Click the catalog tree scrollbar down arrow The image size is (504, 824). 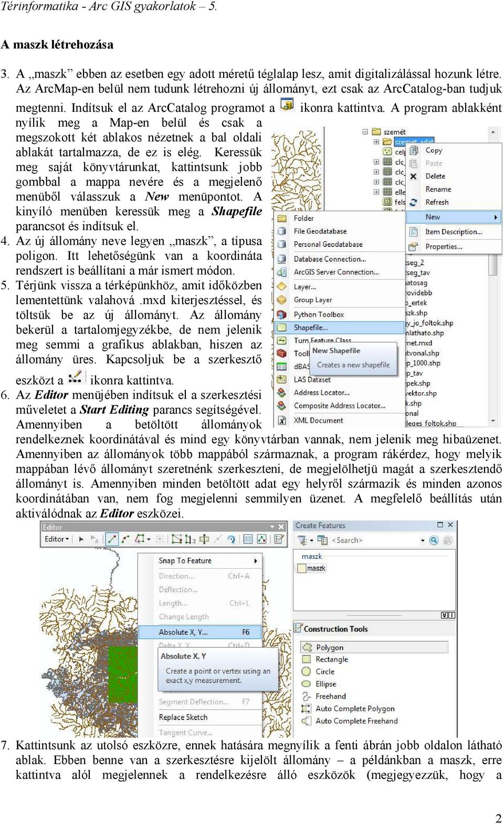click(493, 421)
